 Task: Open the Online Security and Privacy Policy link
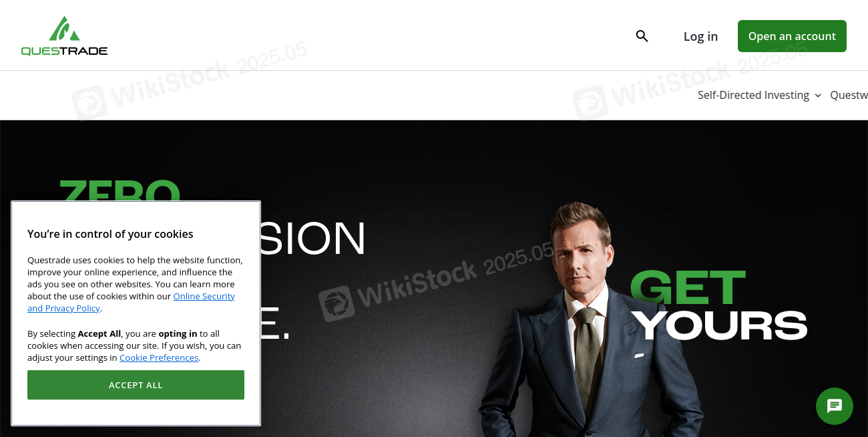tap(131, 302)
